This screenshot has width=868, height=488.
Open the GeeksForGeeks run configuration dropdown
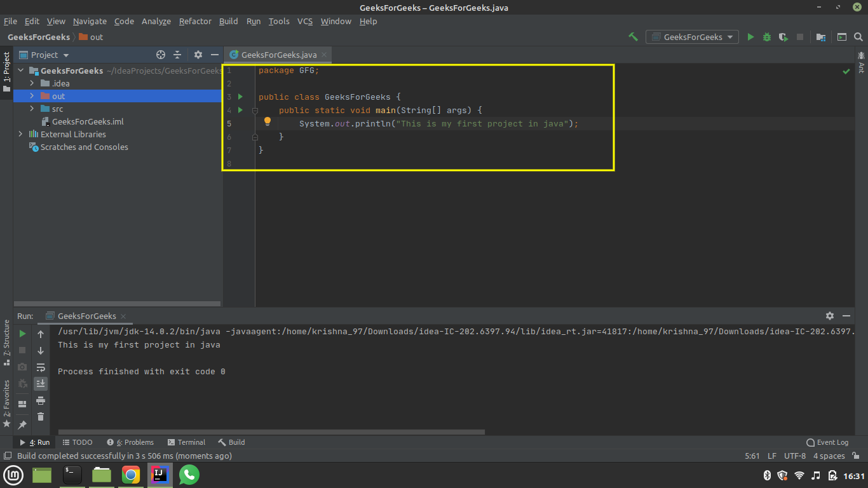tap(693, 37)
